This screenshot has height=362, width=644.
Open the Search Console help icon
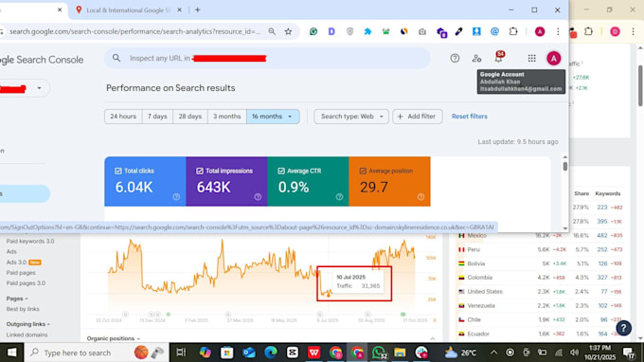pyautogui.click(x=455, y=59)
